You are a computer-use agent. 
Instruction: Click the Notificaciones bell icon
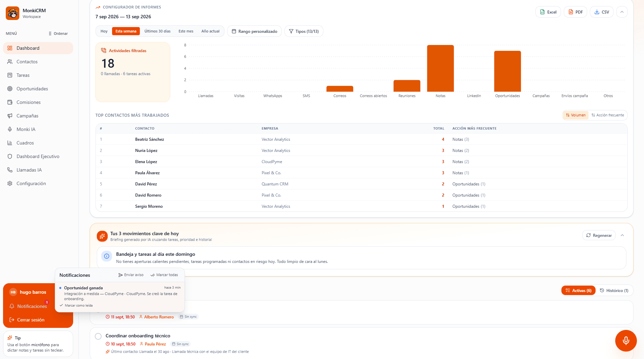coord(12,306)
